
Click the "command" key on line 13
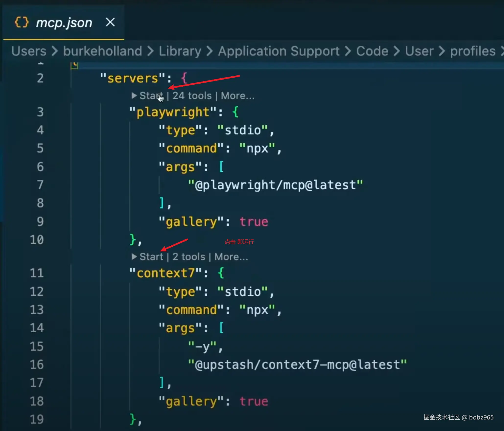tap(191, 310)
